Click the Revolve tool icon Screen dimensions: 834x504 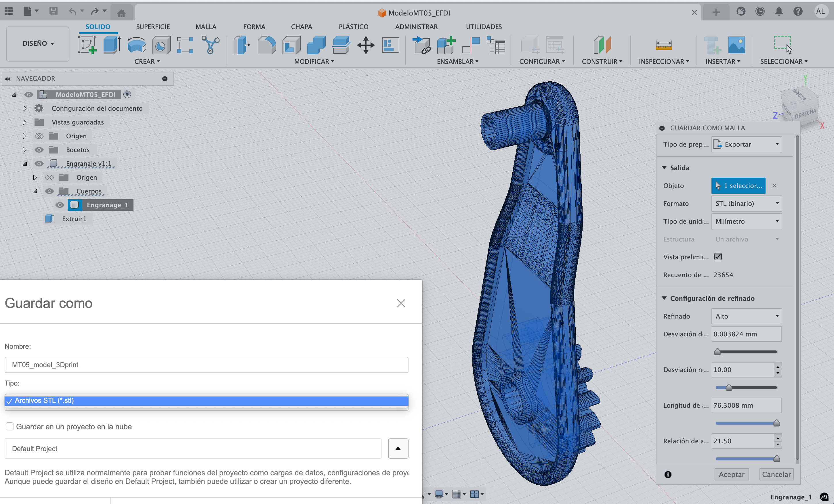coord(137,45)
